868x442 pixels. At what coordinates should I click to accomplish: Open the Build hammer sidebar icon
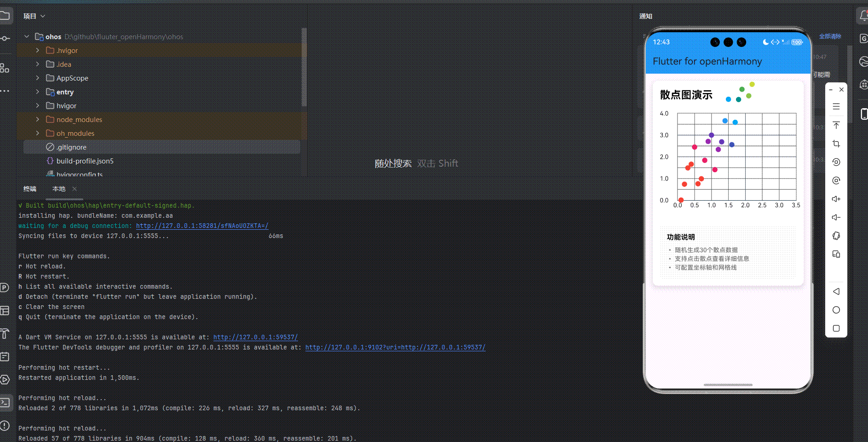5,333
